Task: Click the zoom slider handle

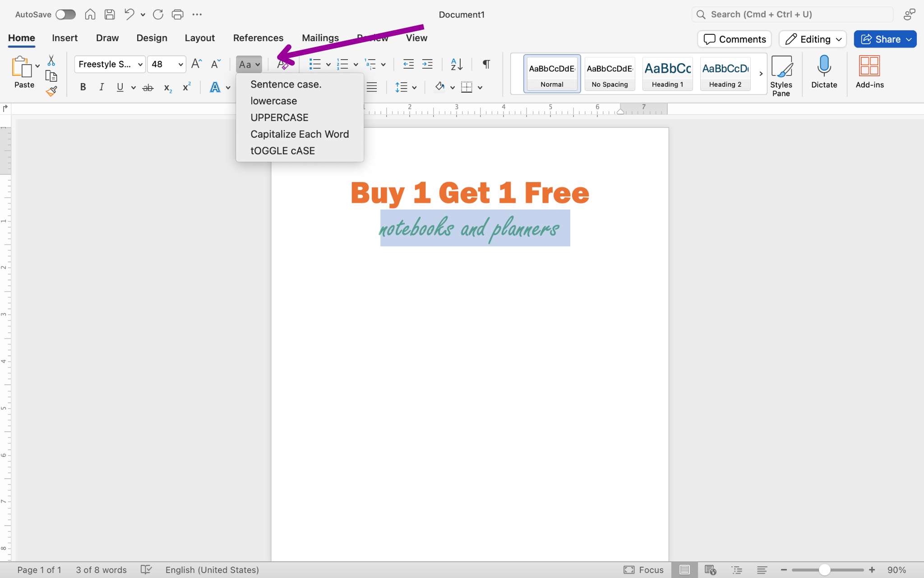Action: [x=824, y=570]
